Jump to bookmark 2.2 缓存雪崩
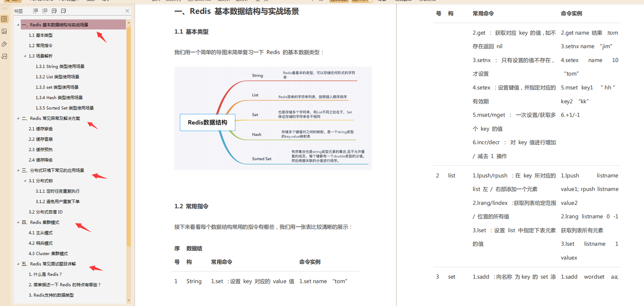 pyautogui.click(x=40, y=139)
